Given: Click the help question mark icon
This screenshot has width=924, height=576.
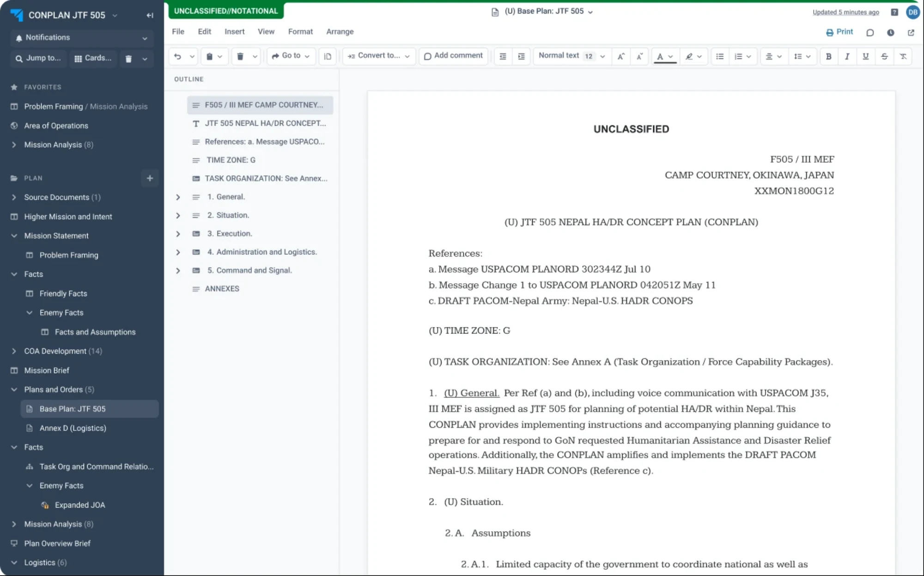Looking at the screenshot, I should tap(894, 12).
